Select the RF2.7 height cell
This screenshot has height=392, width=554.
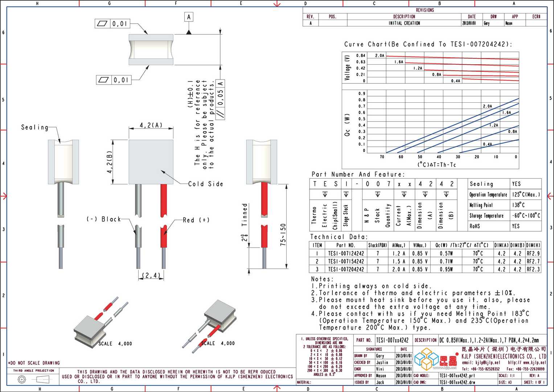click(x=533, y=261)
